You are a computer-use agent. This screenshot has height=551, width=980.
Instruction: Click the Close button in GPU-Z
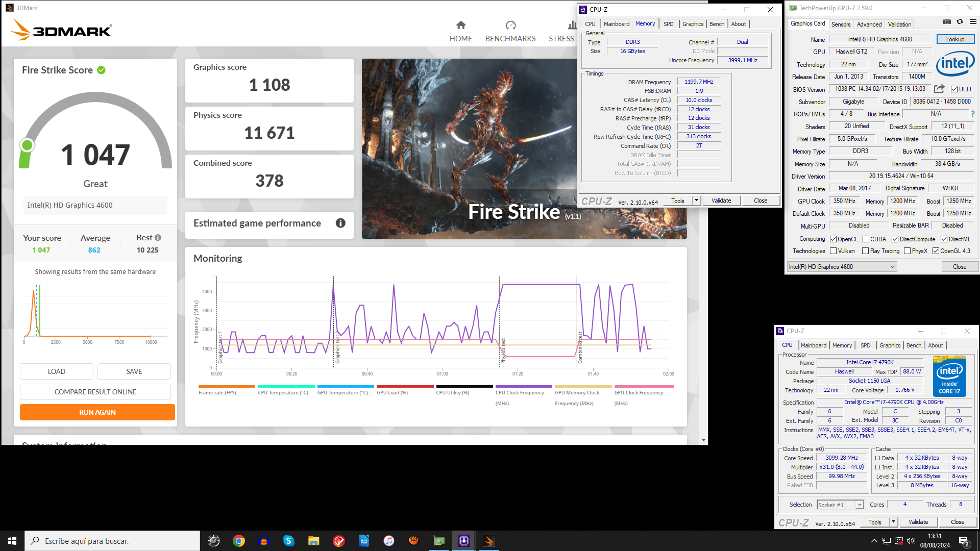[x=959, y=267]
